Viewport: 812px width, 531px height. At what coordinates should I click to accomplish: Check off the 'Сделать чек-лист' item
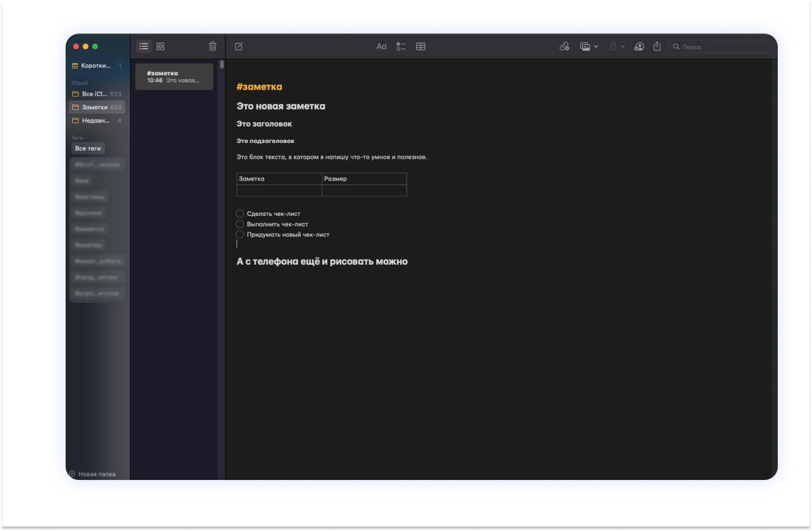coord(240,214)
